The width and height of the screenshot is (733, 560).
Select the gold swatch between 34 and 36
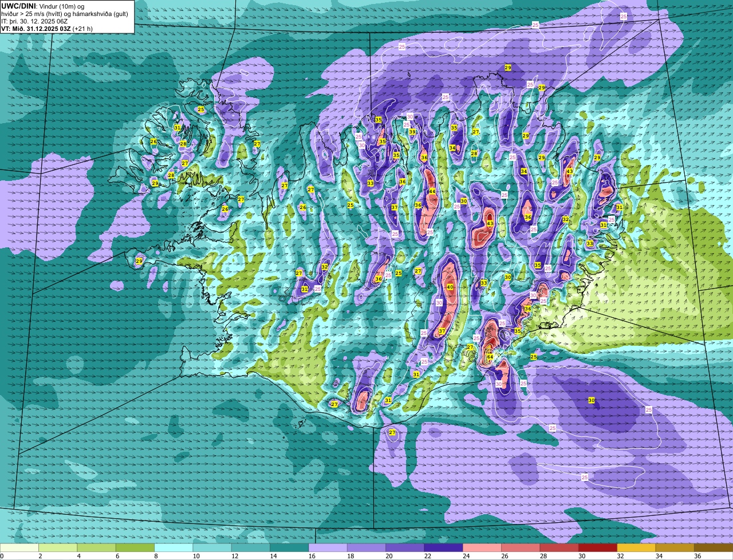pyautogui.click(x=675, y=548)
